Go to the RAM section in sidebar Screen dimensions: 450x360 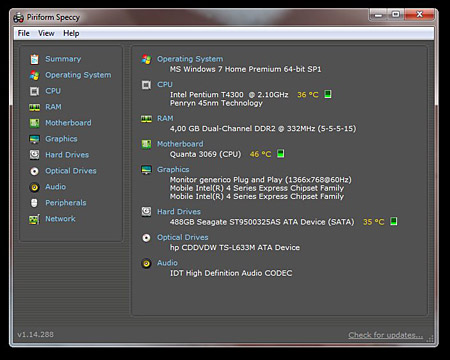(x=53, y=107)
